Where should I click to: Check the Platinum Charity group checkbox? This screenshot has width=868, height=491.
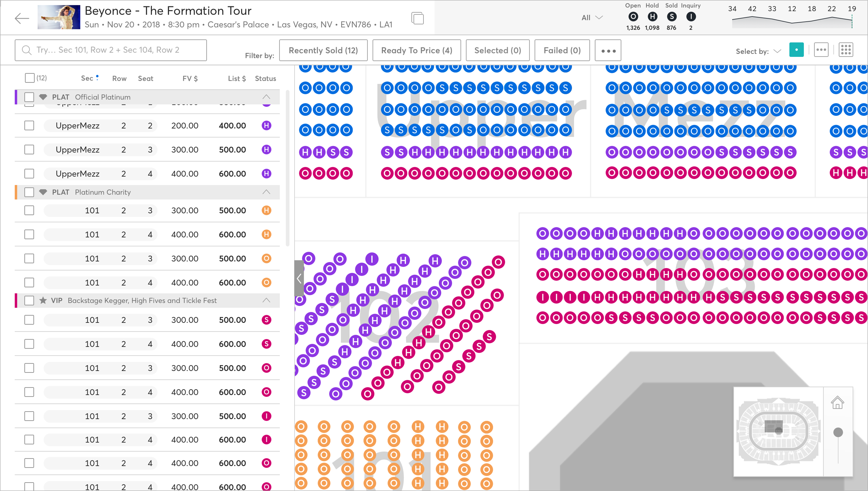click(29, 192)
